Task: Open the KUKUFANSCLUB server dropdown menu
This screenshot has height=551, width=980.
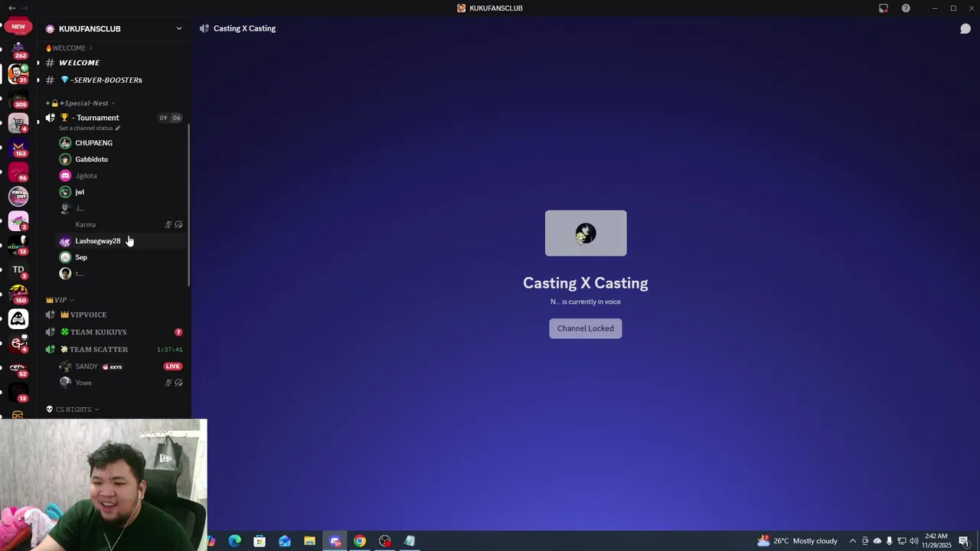Action: 179,28
